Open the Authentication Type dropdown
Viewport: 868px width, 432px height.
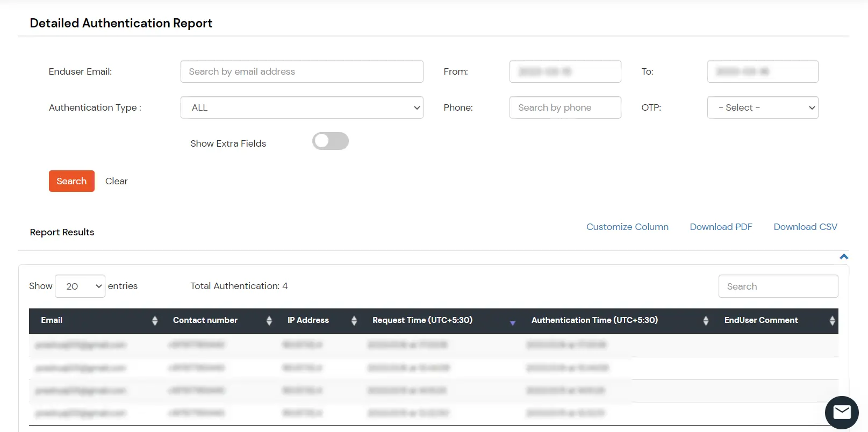pyautogui.click(x=302, y=107)
